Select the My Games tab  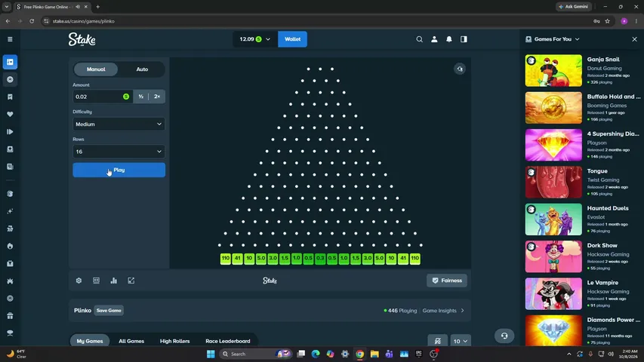pyautogui.click(x=90, y=341)
